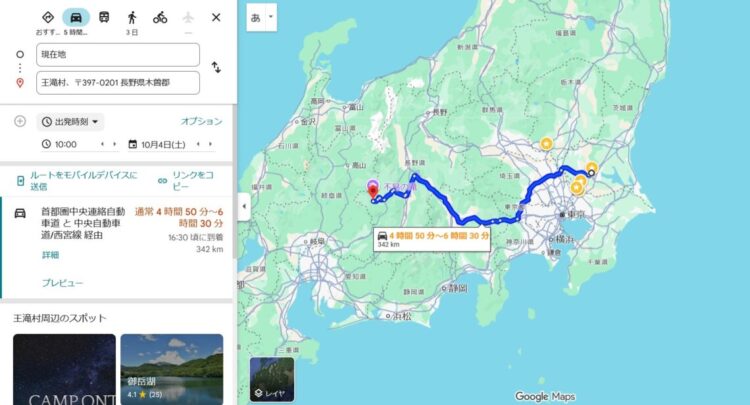
Task: Show 詳細 details for the route
Action: [50, 255]
